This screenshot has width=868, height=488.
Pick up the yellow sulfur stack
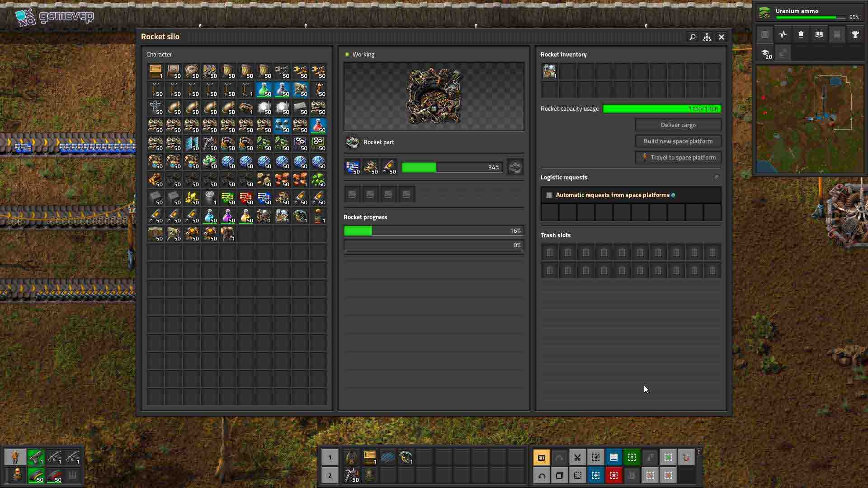pos(192,198)
